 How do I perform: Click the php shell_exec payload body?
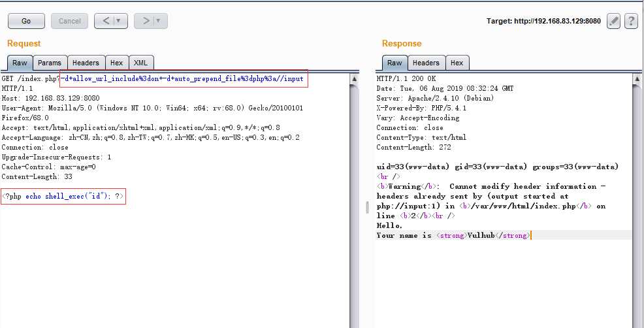pyautogui.click(x=63, y=197)
